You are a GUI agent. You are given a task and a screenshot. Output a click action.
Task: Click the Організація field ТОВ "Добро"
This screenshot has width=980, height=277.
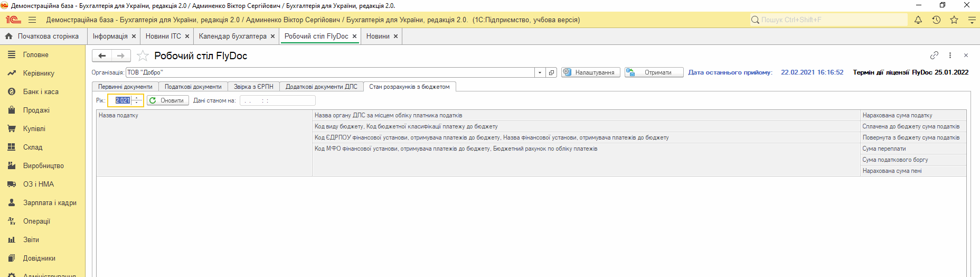[x=330, y=72]
